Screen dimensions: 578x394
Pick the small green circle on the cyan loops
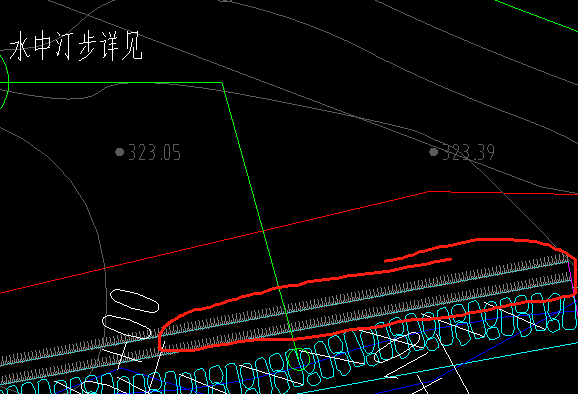point(298,359)
